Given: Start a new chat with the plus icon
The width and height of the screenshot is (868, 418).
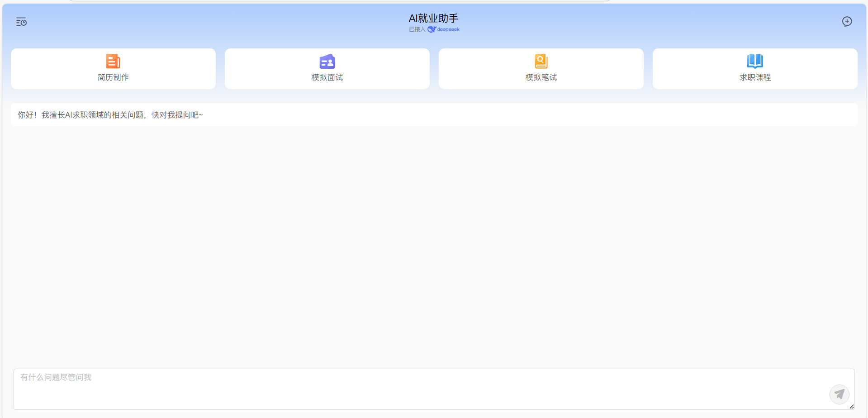Looking at the screenshot, I should tap(847, 21).
